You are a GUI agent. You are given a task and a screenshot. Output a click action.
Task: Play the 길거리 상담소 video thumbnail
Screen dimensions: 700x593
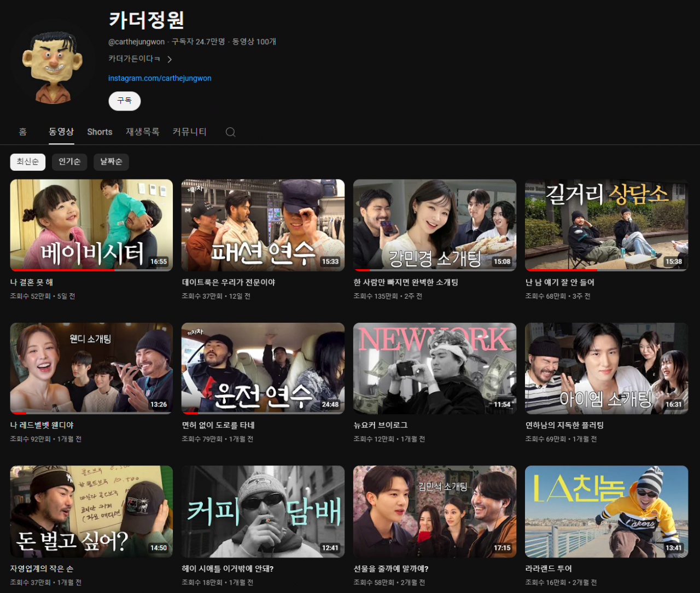click(606, 224)
